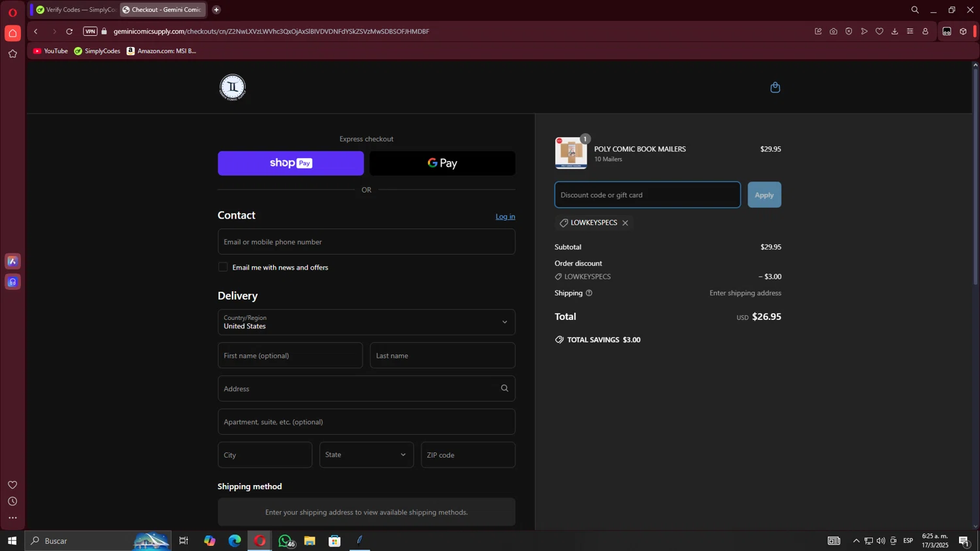
Task: Focus the Email or mobile phone field
Action: point(367,242)
